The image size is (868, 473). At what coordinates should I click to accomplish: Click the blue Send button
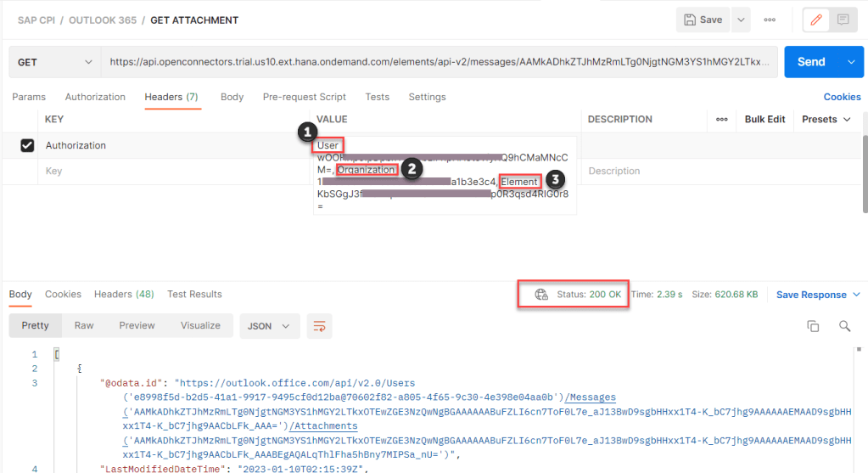point(811,62)
